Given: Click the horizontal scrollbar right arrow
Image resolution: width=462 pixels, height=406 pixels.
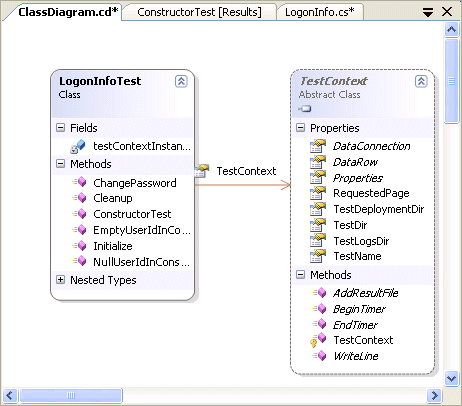Looking at the screenshot, I should tap(434, 396).
